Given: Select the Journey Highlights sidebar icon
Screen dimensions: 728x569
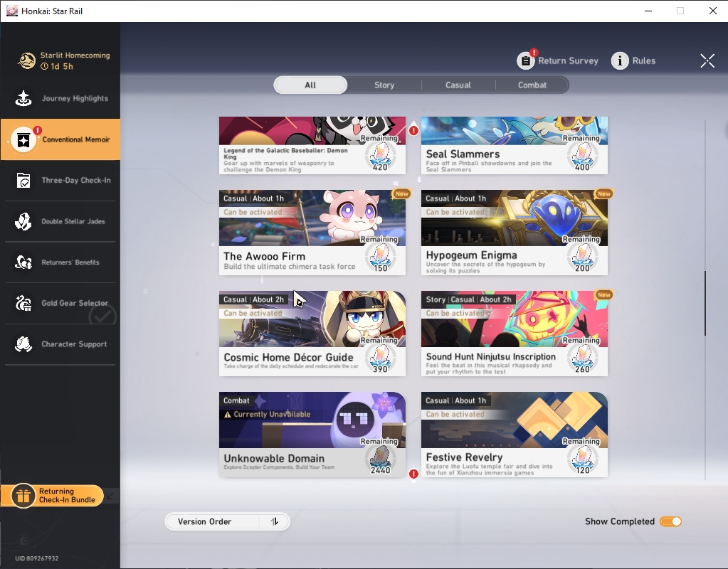Looking at the screenshot, I should coord(23,98).
